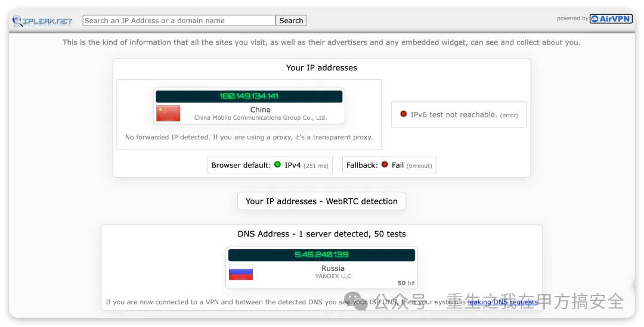Click the green IPv4 status dot

coord(277,165)
